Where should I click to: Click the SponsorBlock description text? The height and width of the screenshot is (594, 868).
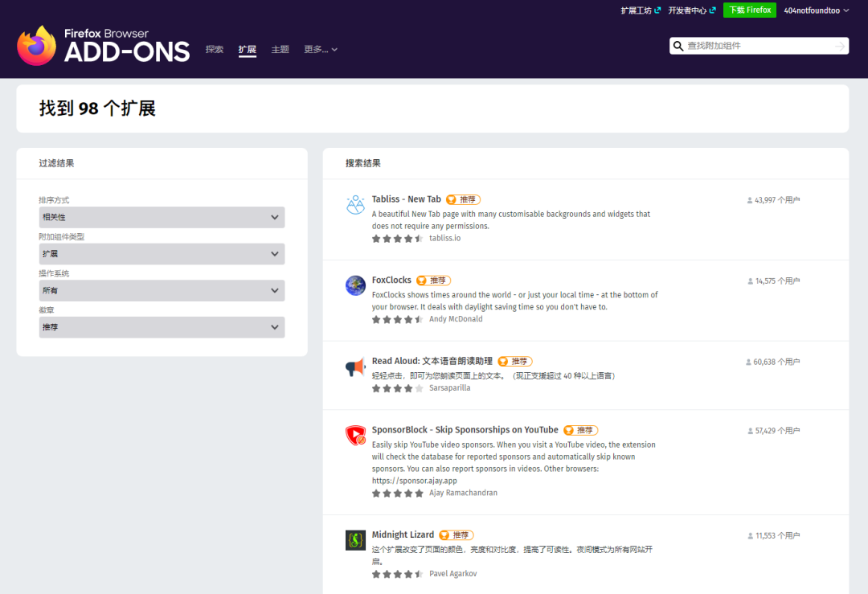(x=514, y=463)
